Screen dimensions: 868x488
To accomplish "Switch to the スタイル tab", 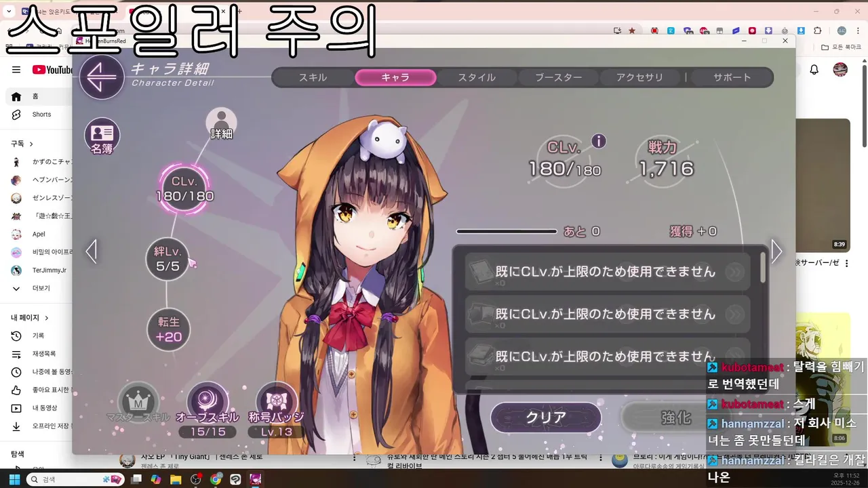I will tap(477, 77).
